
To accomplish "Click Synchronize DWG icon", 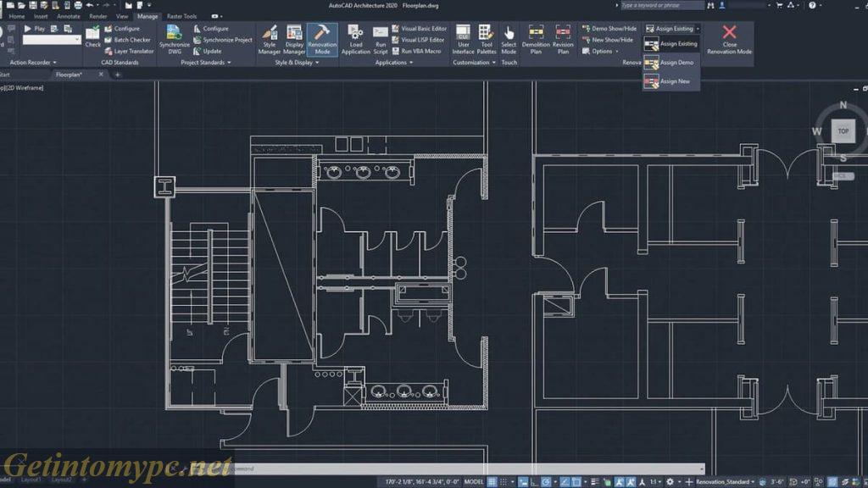I will (x=175, y=39).
